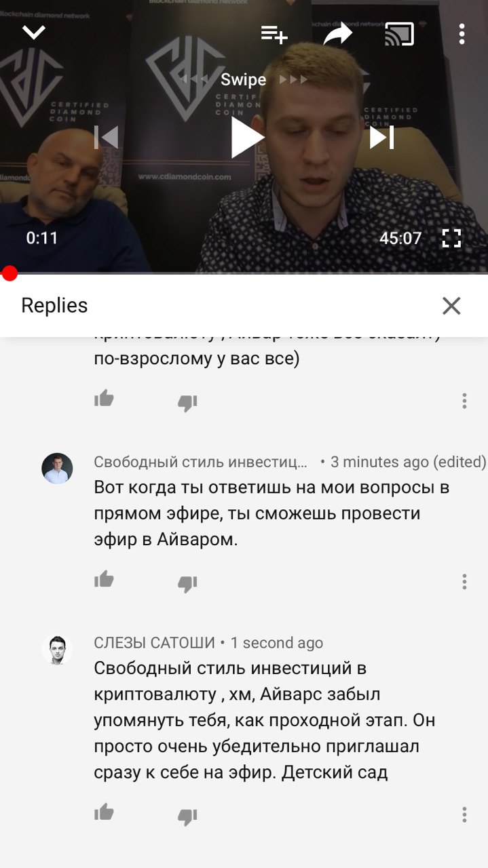Tap the add to playlist icon
488x868 pixels.
tap(274, 34)
